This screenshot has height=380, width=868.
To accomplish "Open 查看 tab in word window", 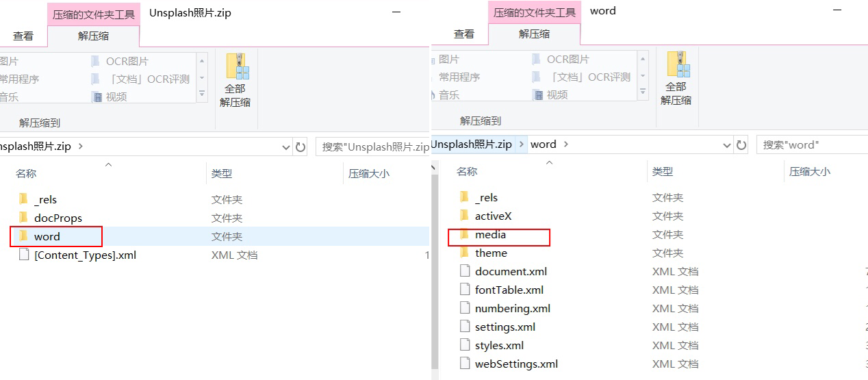I will (x=464, y=34).
